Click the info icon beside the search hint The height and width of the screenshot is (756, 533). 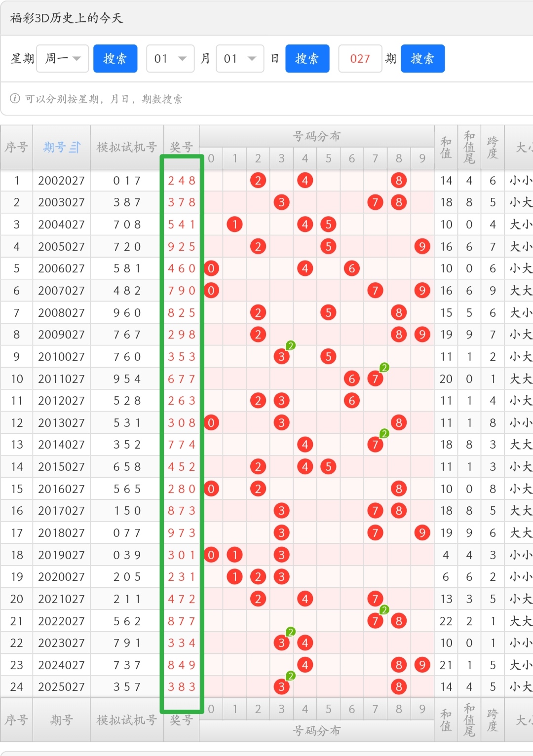point(15,99)
